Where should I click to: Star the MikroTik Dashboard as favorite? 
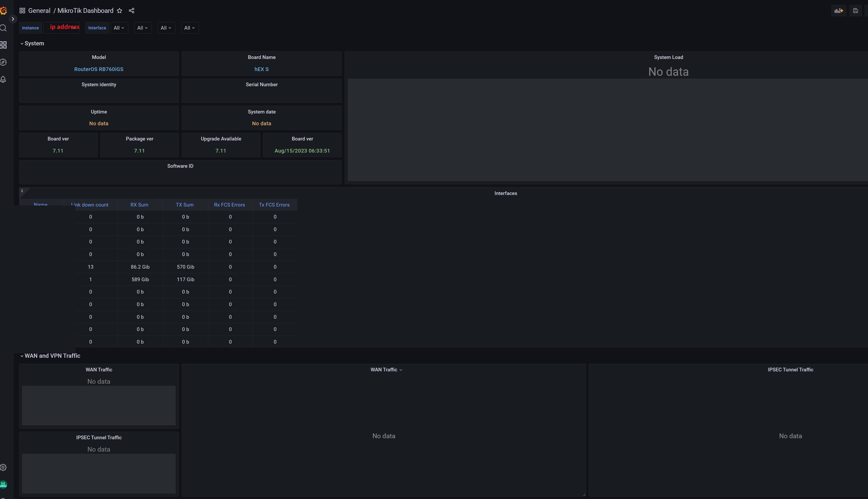pyautogui.click(x=119, y=11)
